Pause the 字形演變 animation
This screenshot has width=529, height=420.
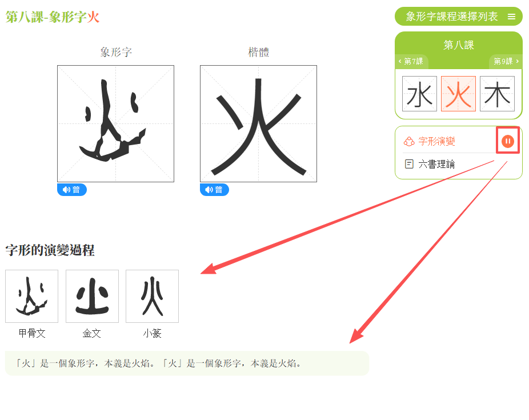click(507, 141)
